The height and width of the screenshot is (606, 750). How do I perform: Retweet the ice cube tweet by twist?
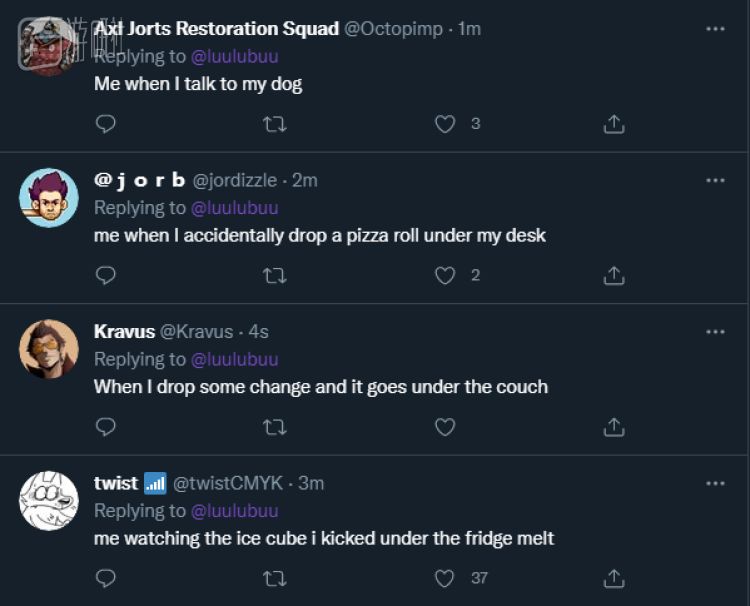point(274,578)
